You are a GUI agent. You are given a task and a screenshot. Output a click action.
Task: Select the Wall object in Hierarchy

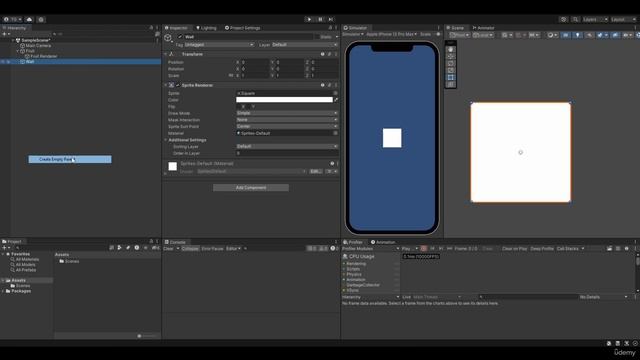pyautogui.click(x=30, y=62)
